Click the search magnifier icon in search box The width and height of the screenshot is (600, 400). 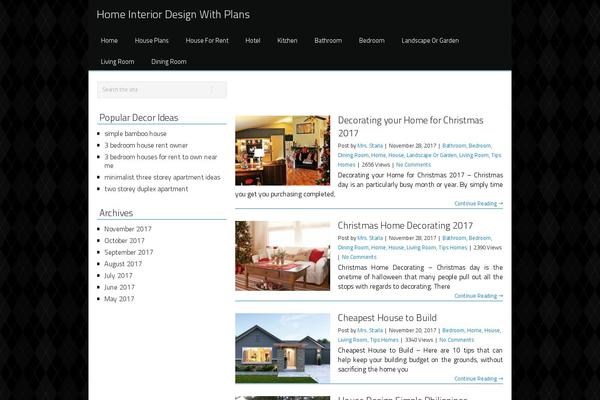[x=212, y=90]
